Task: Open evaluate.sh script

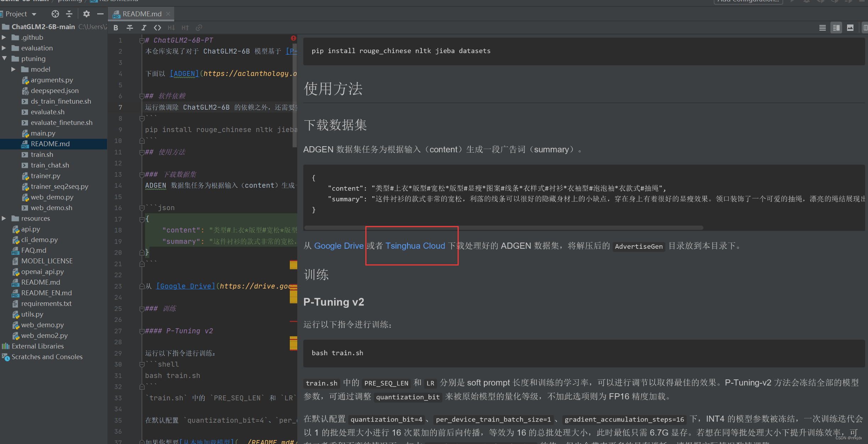Action: (47, 112)
